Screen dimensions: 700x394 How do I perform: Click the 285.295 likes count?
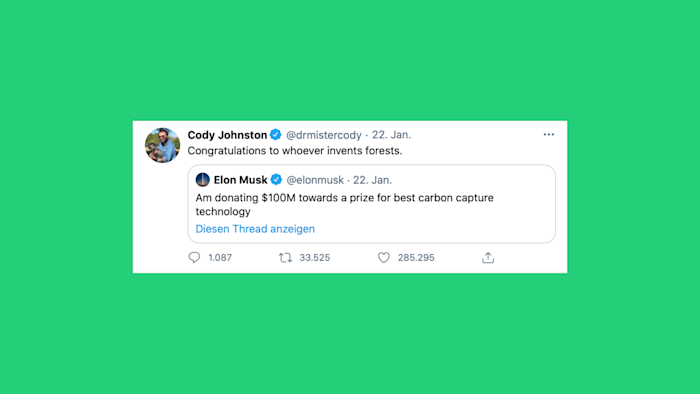click(x=416, y=257)
